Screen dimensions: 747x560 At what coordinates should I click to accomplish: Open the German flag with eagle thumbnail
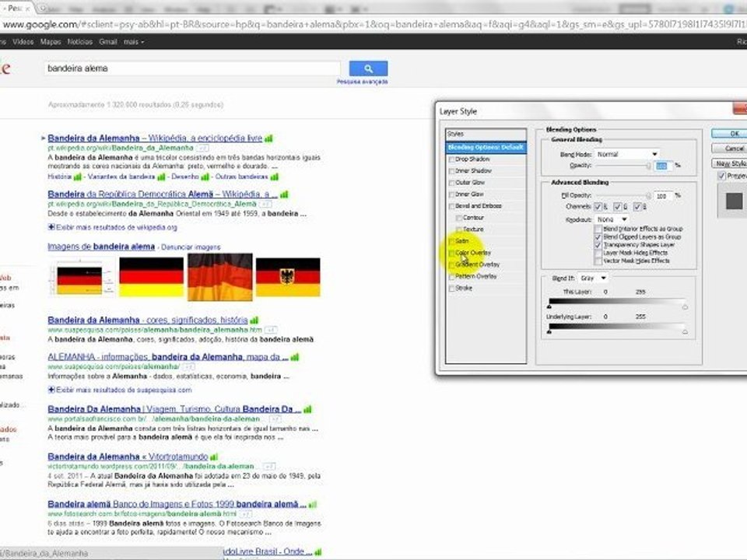tap(288, 277)
